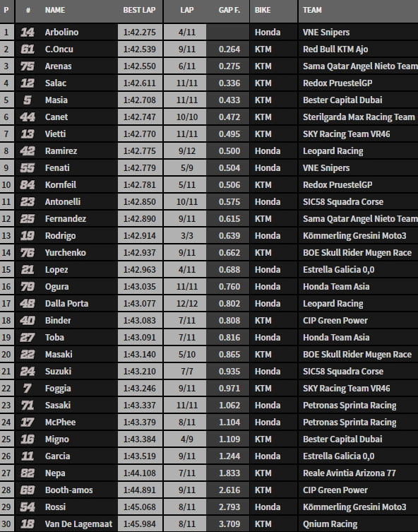Click the BEST LAP column header
This screenshot has height=532, width=418.
tap(139, 10)
